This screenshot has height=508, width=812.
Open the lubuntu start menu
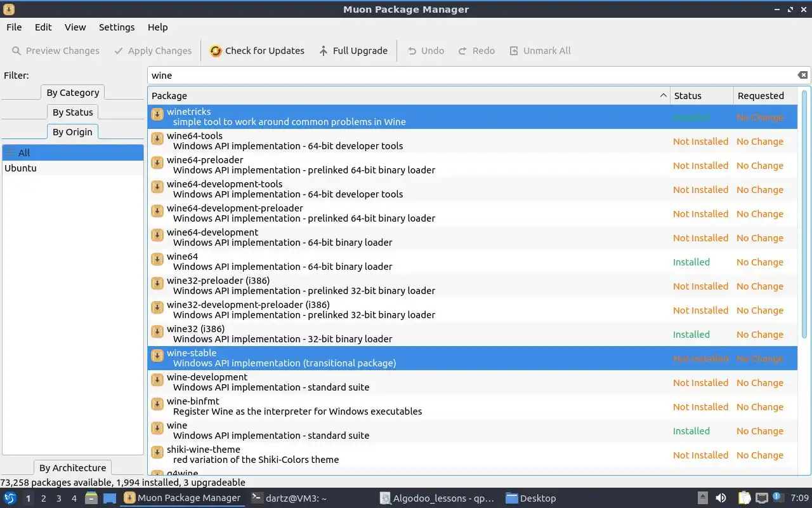[x=10, y=498]
